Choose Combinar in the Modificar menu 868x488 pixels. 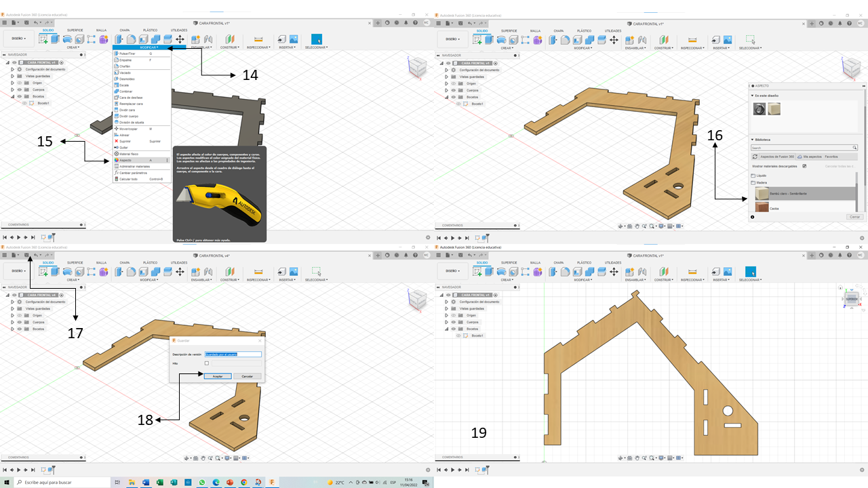[x=142, y=91]
